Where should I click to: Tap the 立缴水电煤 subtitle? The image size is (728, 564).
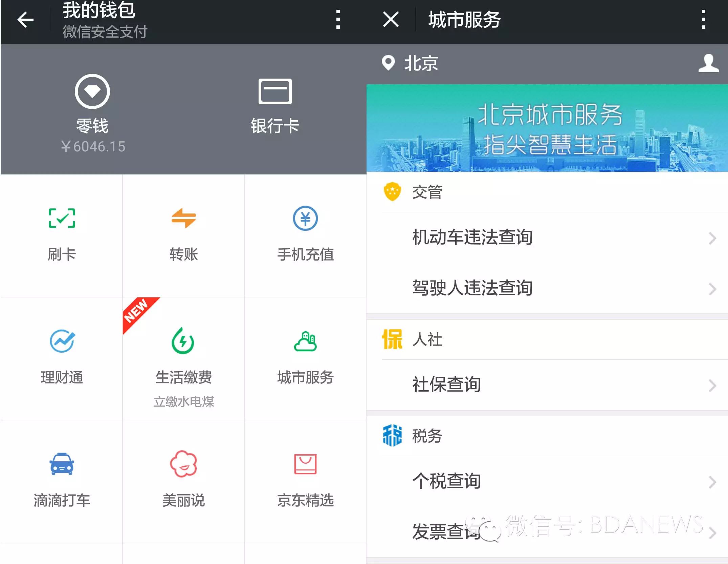183,402
